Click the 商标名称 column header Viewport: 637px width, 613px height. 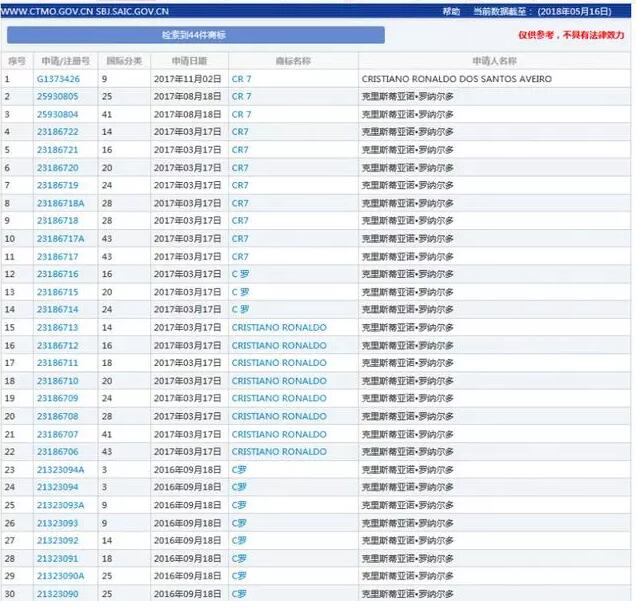pos(293,61)
